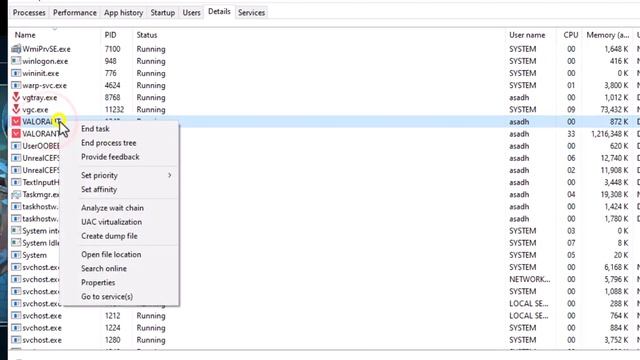
Task: Click the UserOOBE process icon
Action: click(x=16, y=146)
